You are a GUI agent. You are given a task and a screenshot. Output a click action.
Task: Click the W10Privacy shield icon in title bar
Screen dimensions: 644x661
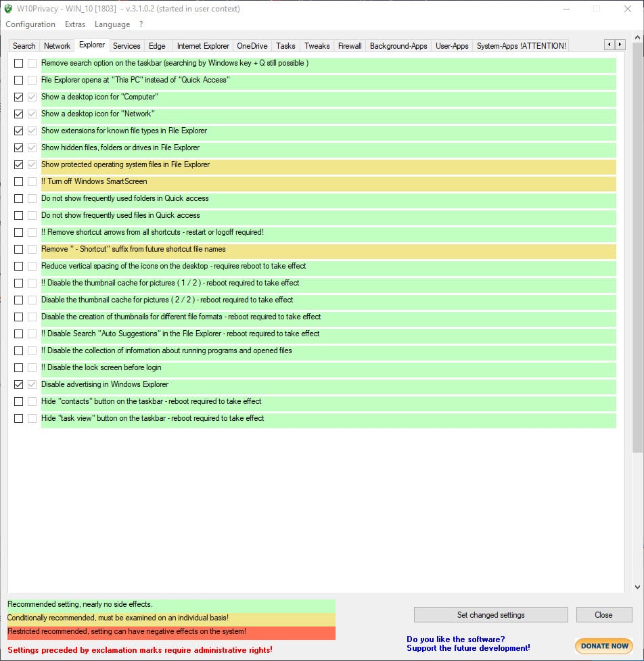(x=8, y=8)
